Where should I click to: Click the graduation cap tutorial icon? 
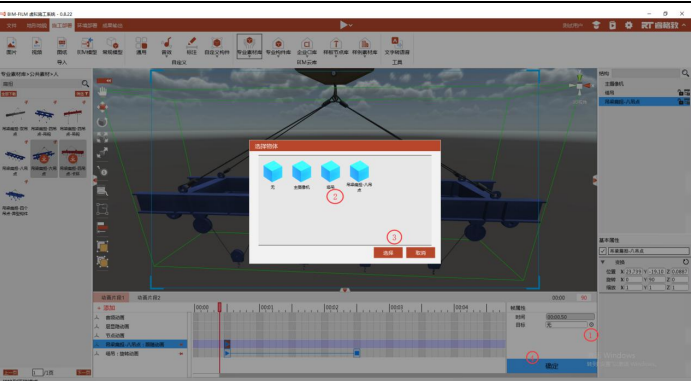click(596, 25)
